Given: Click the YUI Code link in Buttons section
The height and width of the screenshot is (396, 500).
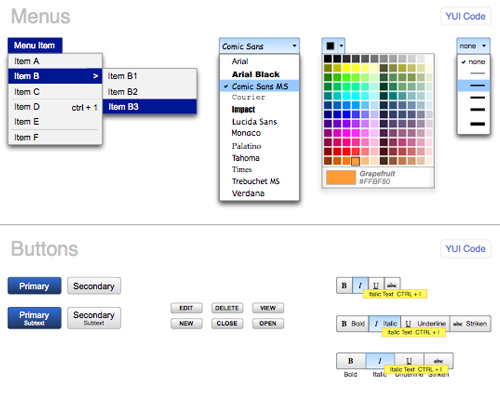Looking at the screenshot, I should (465, 249).
